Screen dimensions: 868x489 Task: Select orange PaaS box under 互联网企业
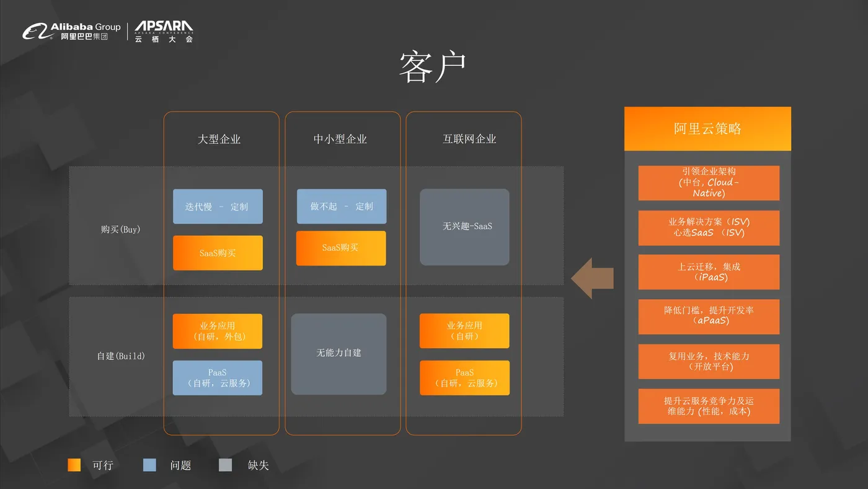pyautogui.click(x=465, y=378)
